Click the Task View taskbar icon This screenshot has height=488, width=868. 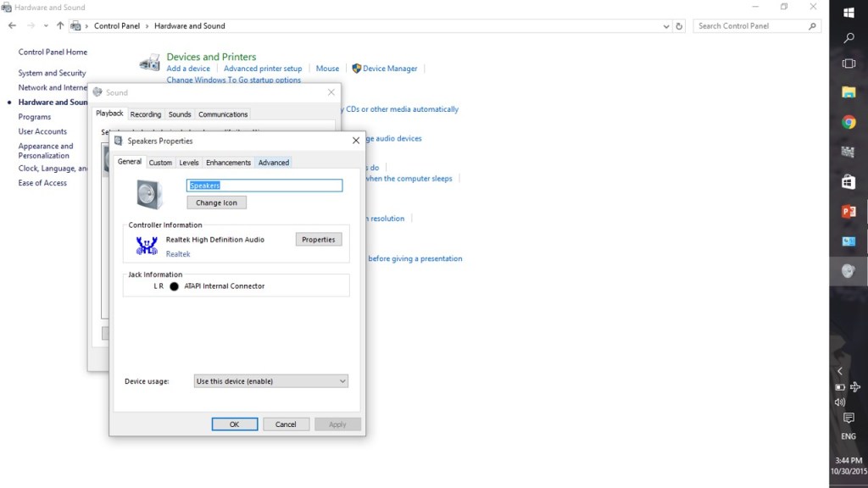click(848, 64)
